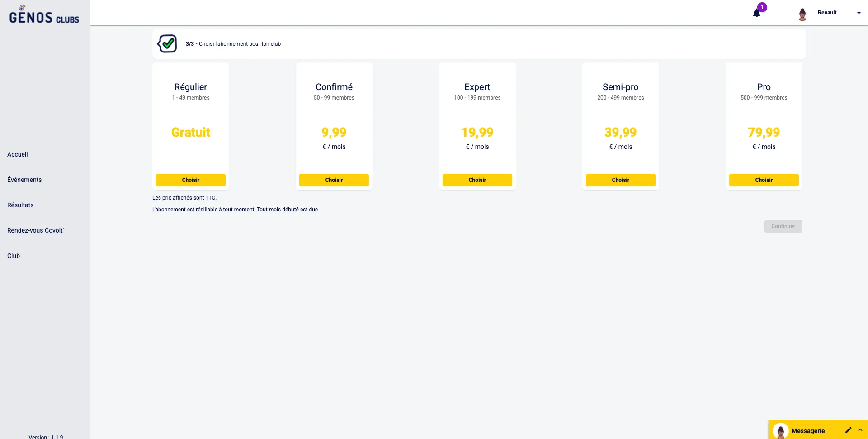Viewport: 868px width, 439px height.
Task: Open the Renault user dropdown arrow
Action: point(859,13)
